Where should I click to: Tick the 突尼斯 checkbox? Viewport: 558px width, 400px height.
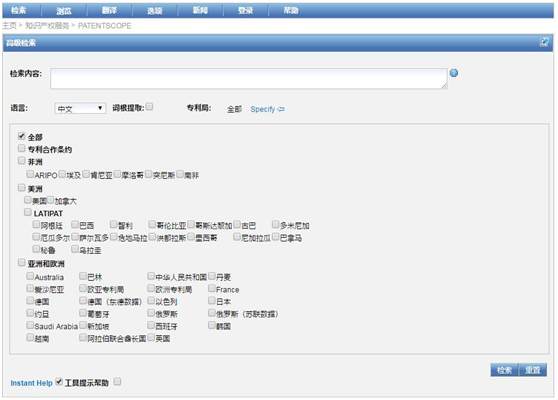(x=149, y=174)
